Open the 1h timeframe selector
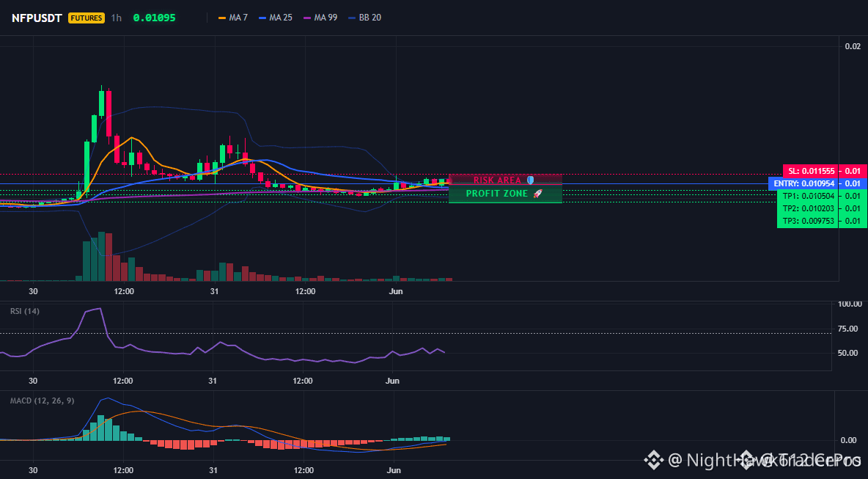This screenshot has height=479, width=868. [x=117, y=18]
